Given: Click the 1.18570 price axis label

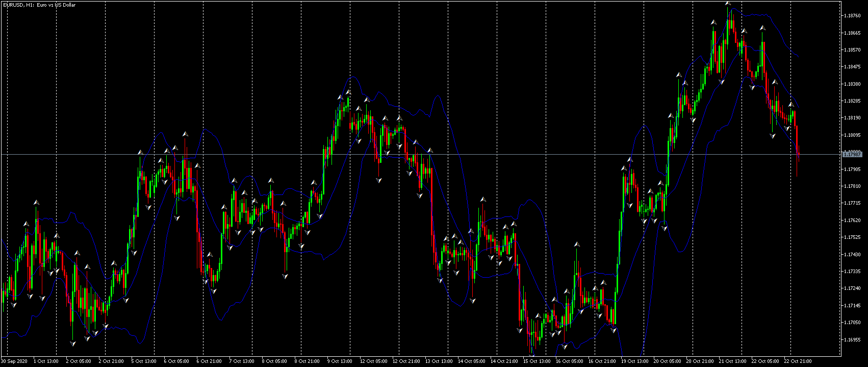Looking at the screenshot, I should (853, 50).
